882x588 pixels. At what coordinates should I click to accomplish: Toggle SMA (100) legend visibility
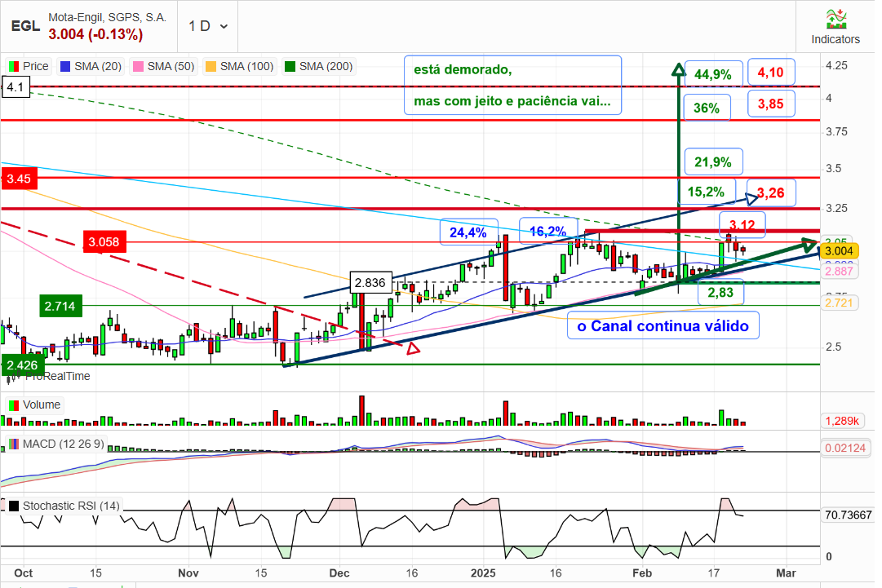239,66
